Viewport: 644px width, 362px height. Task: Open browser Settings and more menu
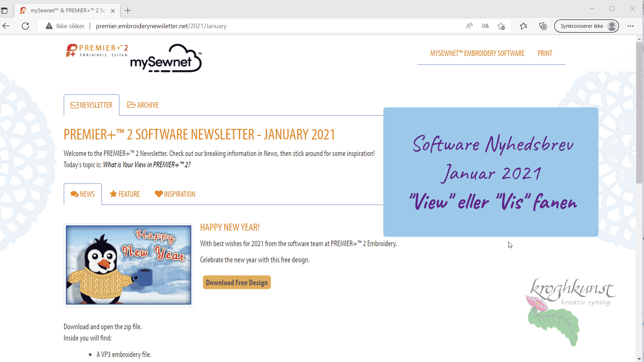(x=630, y=26)
